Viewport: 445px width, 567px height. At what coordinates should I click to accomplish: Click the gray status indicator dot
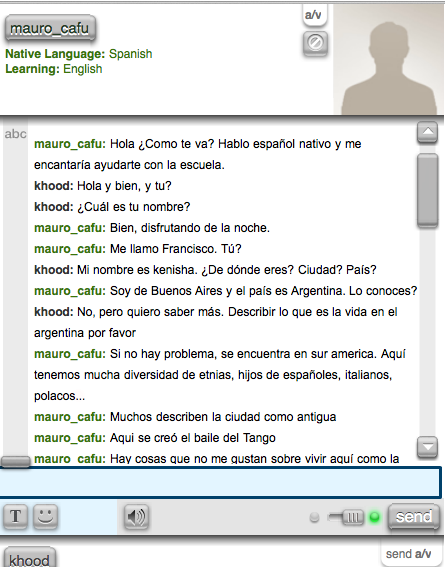coord(315,517)
